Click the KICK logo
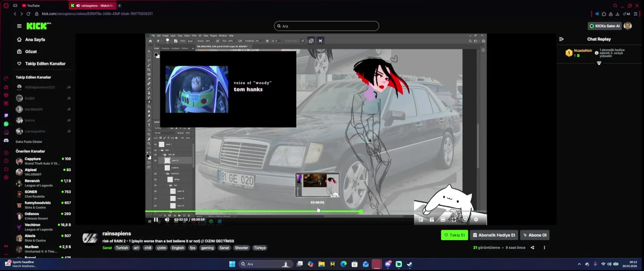Viewport: 644px width, 271px height. 39,26
